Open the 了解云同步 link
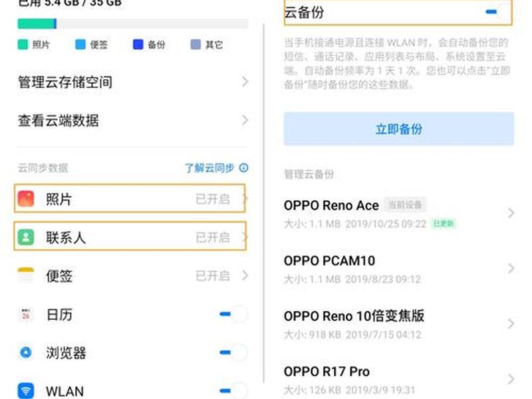 coord(209,168)
